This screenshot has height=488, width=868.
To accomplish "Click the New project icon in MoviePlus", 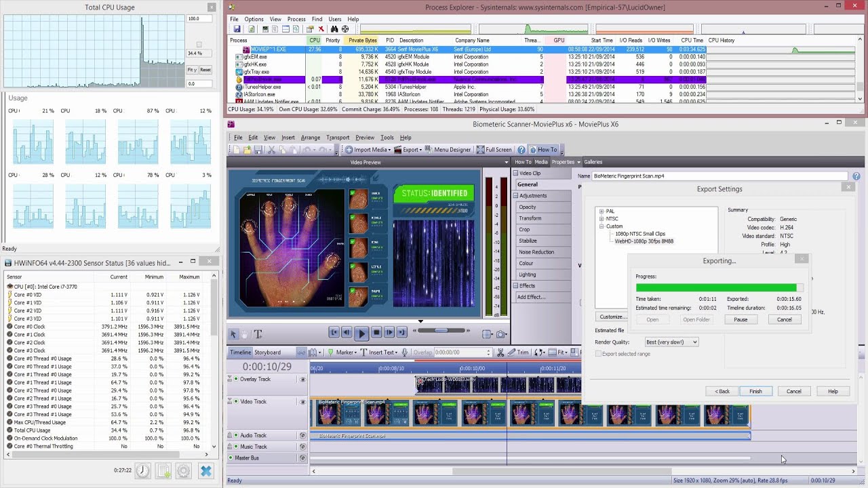I will tap(238, 150).
